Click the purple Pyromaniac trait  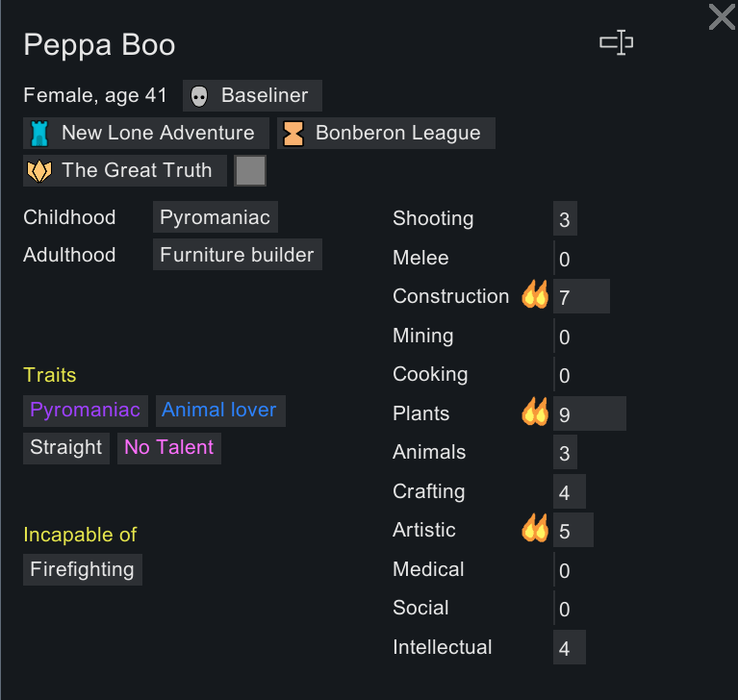[86, 411]
